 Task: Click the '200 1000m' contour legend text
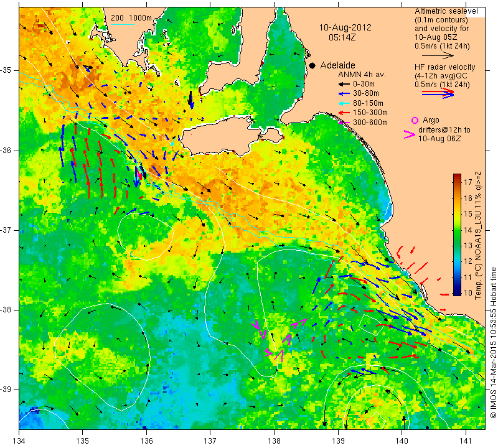pyautogui.click(x=131, y=18)
